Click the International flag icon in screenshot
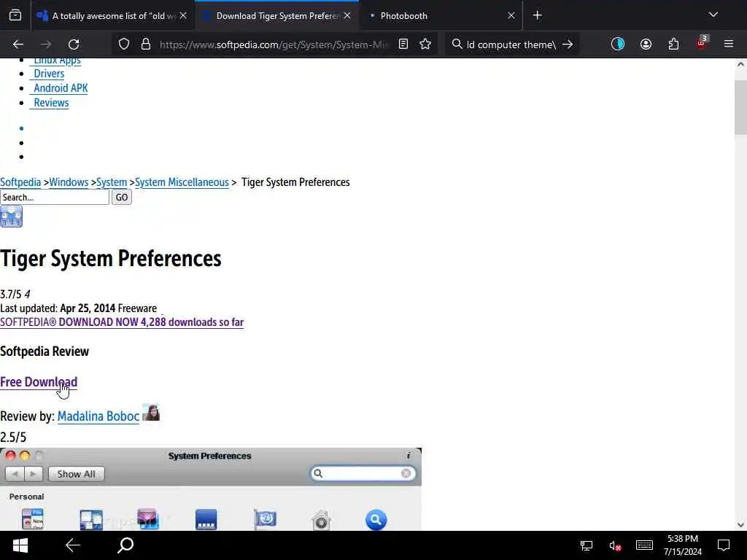This screenshot has width=747, height=560. [265, 519]
